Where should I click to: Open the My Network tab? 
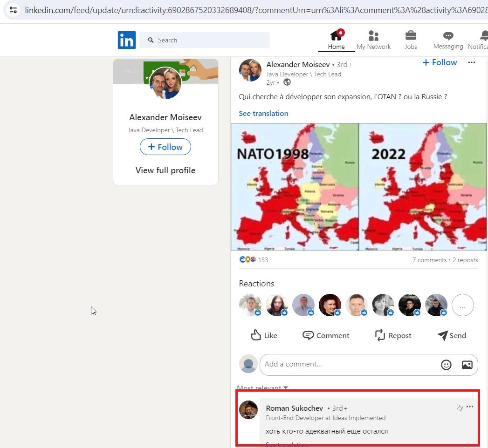[373, 40]
